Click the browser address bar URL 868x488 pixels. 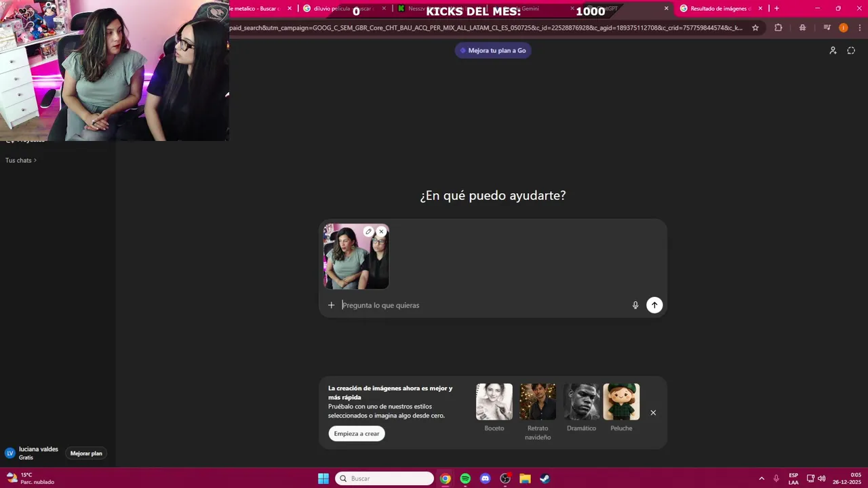point(486,28)
